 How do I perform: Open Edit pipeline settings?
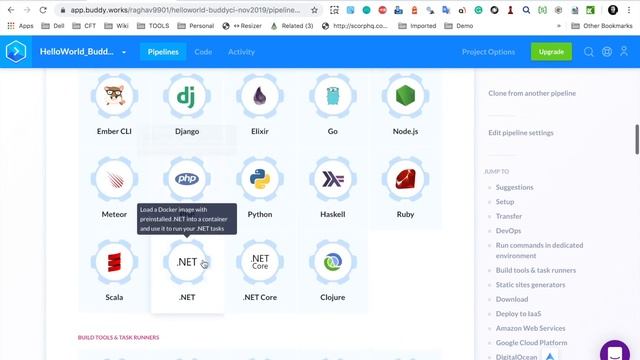coord(521,133)
